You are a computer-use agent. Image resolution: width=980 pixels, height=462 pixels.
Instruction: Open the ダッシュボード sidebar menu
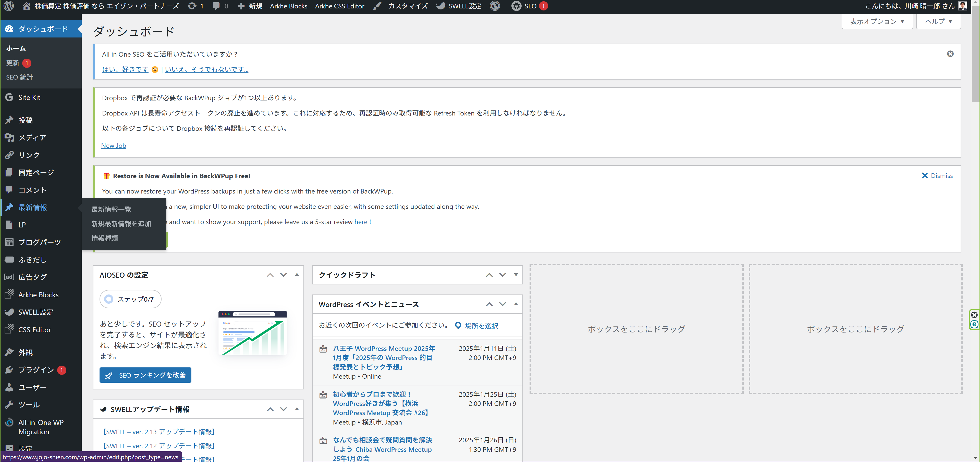click(41, 29)
